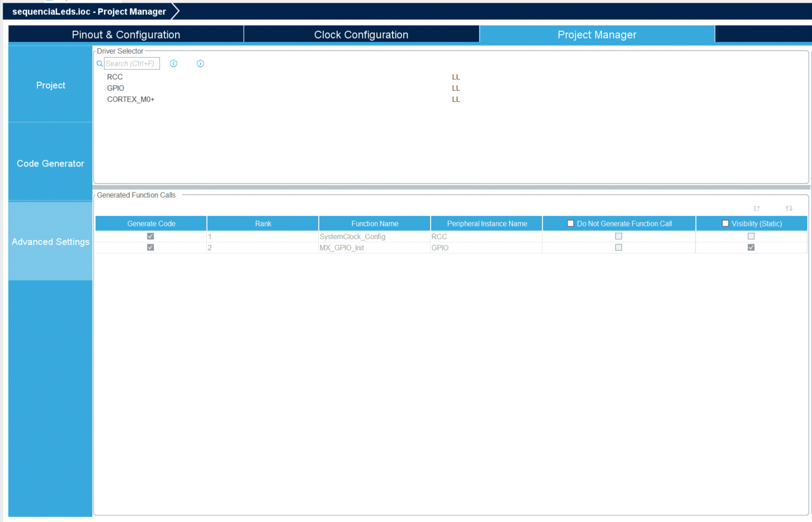Screen dimensions: 812x522
Task: Select the Project side section
Action: pyautogui.click(x=50, y=85)
